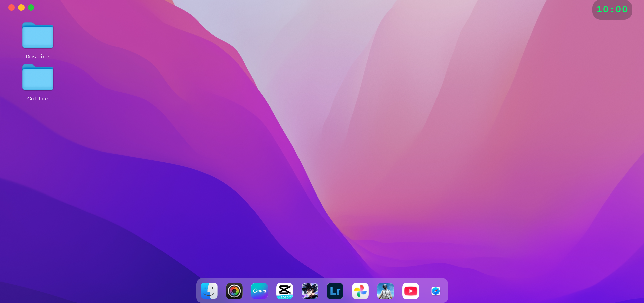Launch the colorful camera shutter app
This screenshot has height=303, width=644.
click(234, 291)
